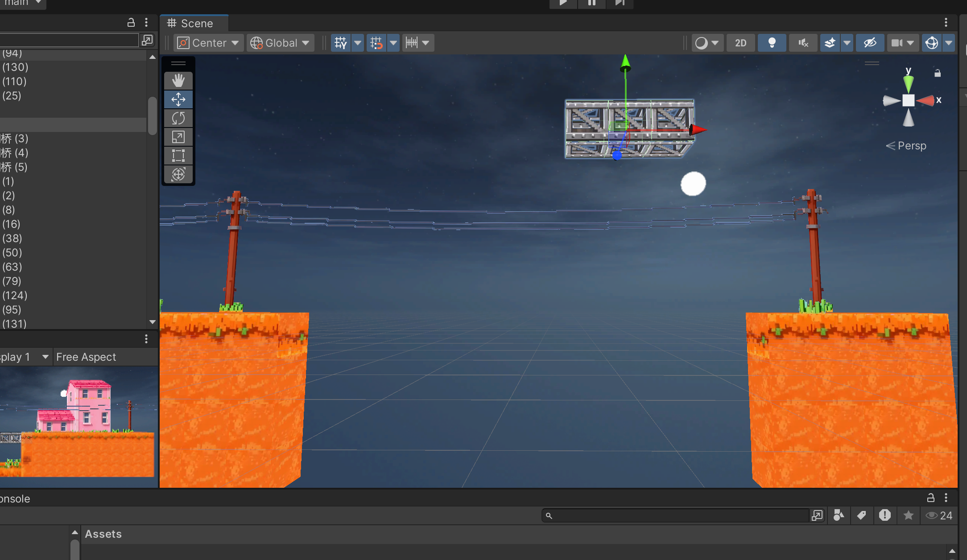Select the Hand view tool
Screen dimensions: 967x560
[x=178, y=81]
